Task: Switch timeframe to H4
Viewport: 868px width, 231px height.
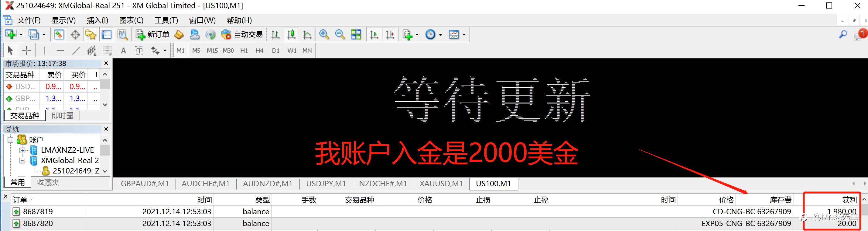Action: point(259,51)
